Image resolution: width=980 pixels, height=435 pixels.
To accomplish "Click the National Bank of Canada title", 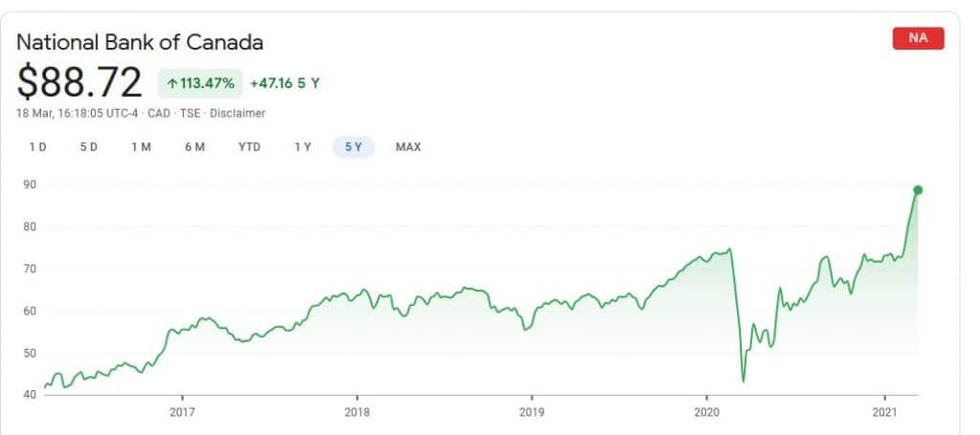I will point(140,43).
